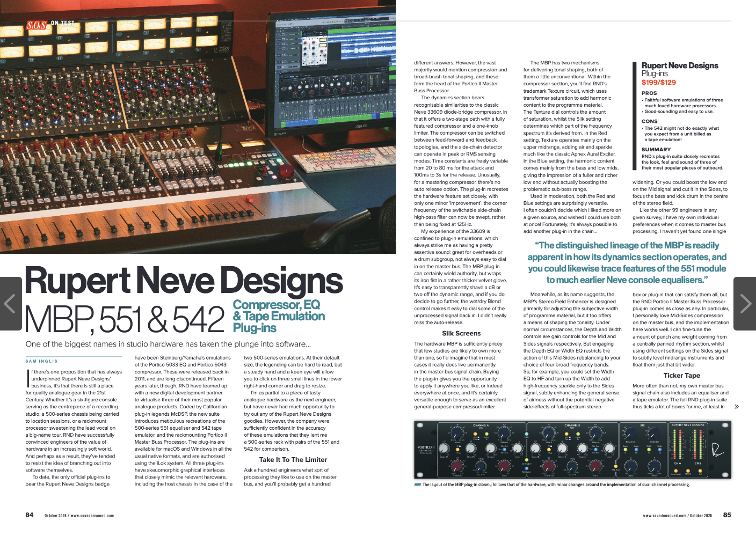Go to the previous page with the left arrow
Screen dimensions: 756x536
coord(10,304)
